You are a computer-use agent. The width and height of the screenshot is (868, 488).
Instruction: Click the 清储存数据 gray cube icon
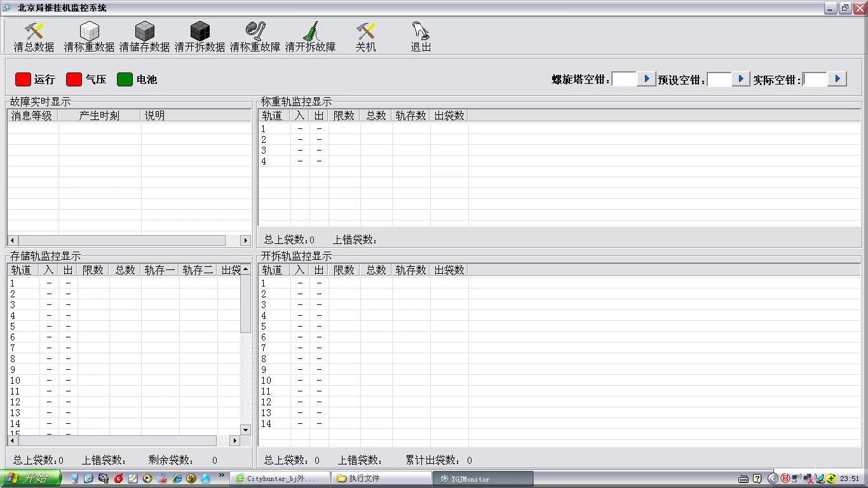point(145,30)
